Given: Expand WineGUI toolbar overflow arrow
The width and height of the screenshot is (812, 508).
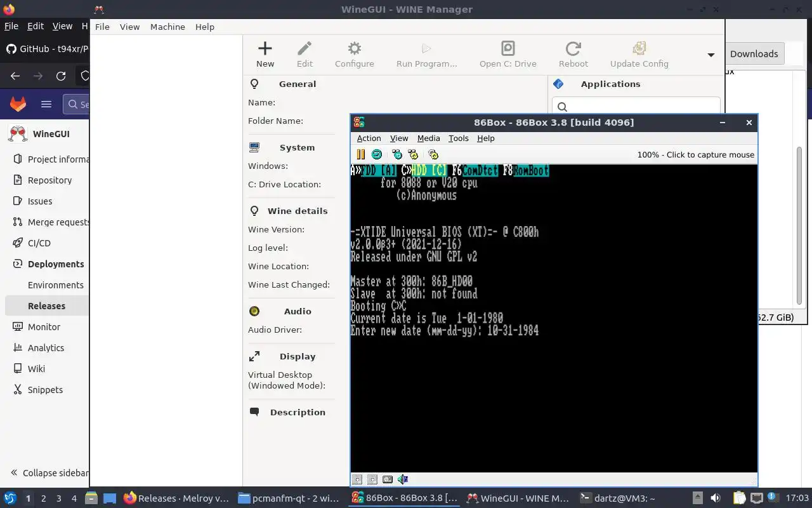Looking at the screenshot, I should pos(710,55).
